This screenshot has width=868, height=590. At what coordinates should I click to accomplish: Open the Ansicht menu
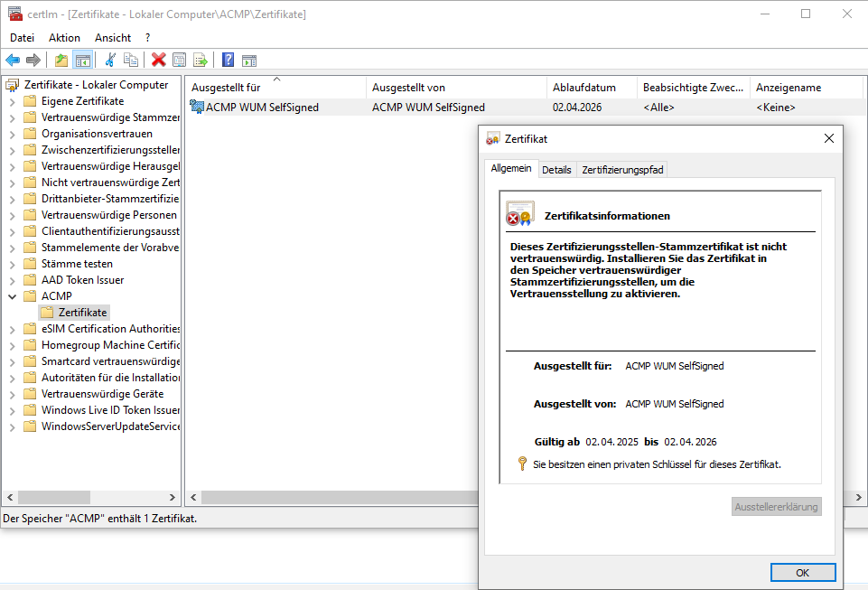112,37
